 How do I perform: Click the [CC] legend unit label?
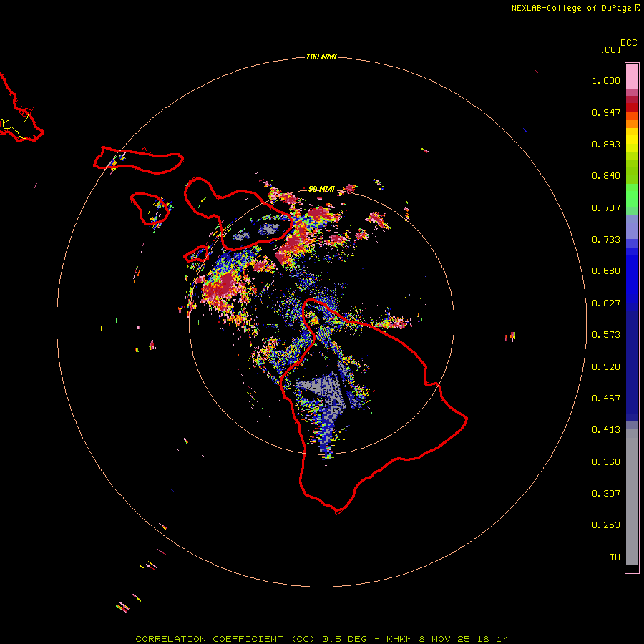(611, 49)
